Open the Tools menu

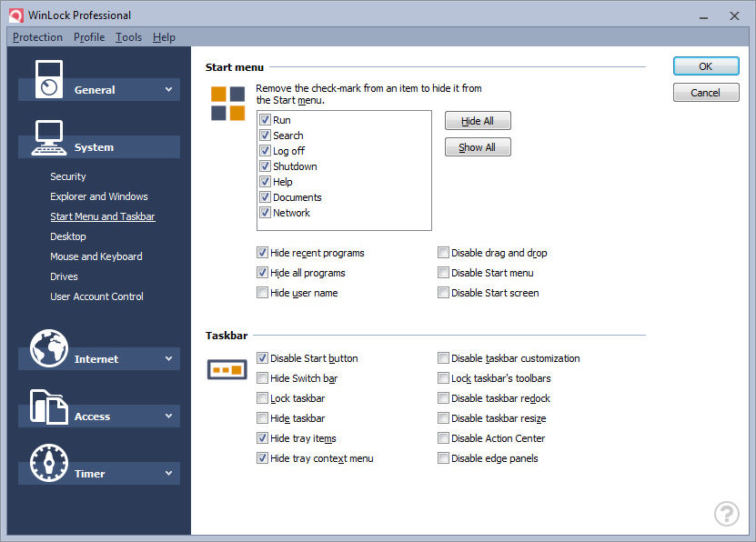[x=129, y=37]
